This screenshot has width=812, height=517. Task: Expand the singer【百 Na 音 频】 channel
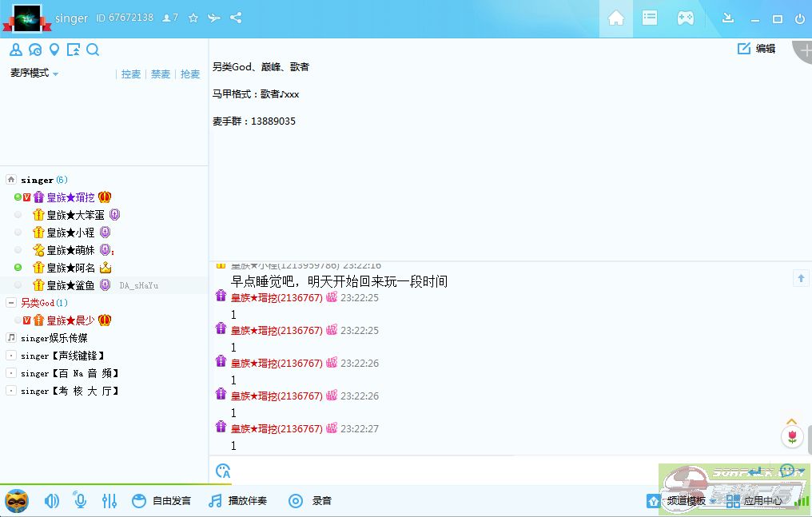point(11,373)
